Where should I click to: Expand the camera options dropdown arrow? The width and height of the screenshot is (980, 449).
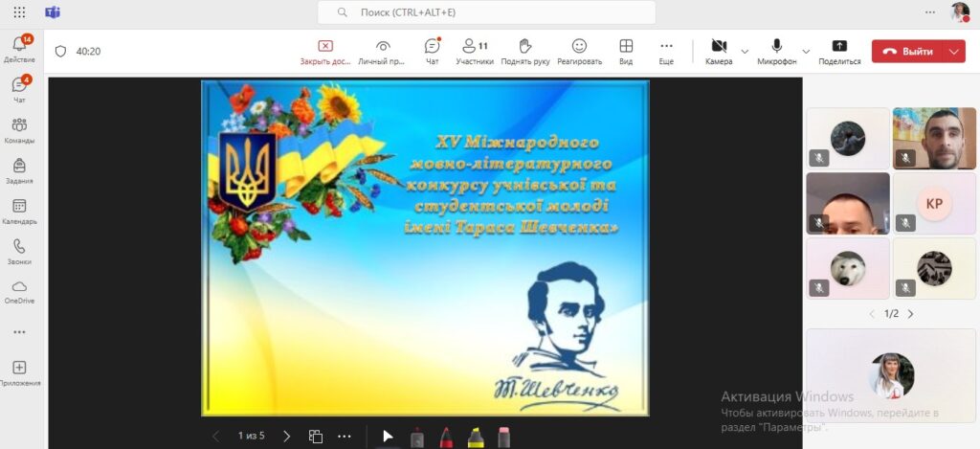[745, 52]
